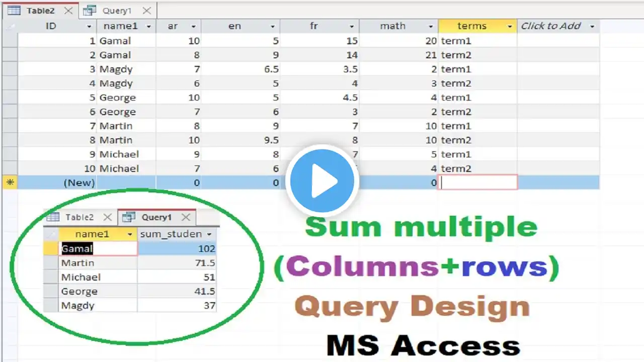Click the sum value 102
Screen dimensions: 644x362
[206, 248]
